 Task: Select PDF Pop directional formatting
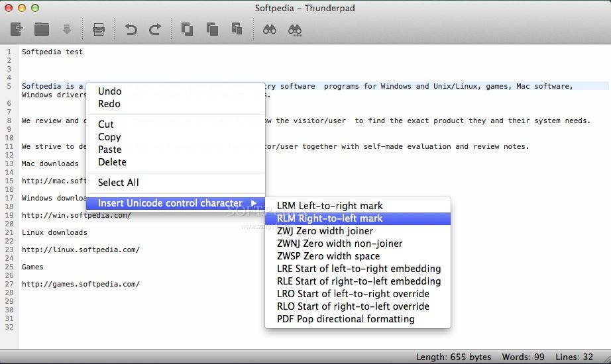click(x=358, y=319)
